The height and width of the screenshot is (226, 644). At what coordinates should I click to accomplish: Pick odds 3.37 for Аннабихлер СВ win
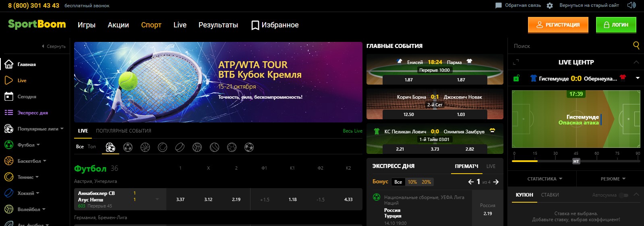click(180, 199)
